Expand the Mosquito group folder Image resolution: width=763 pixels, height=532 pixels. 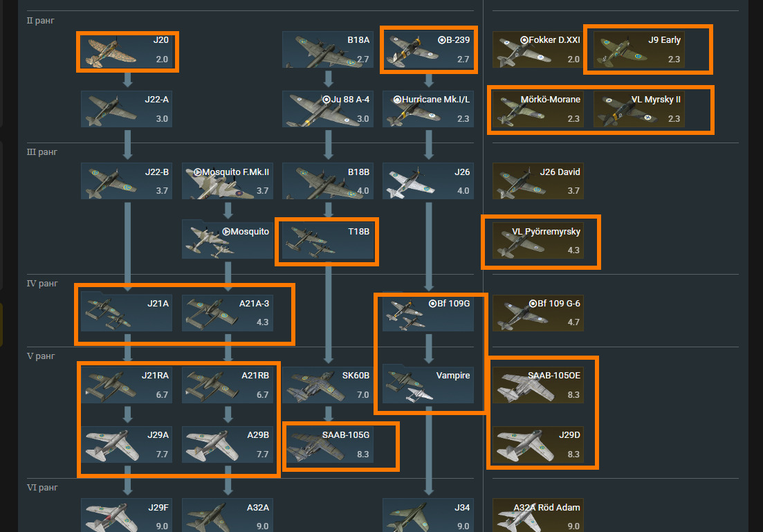[228, 241]
